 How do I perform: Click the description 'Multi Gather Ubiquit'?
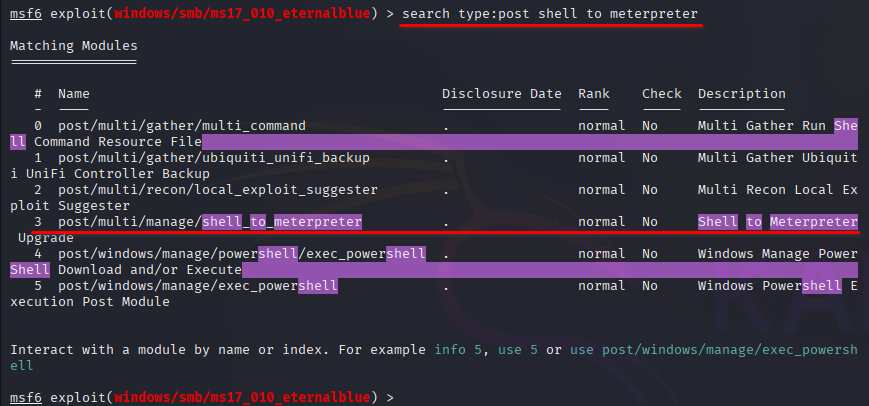coord(778,158)
